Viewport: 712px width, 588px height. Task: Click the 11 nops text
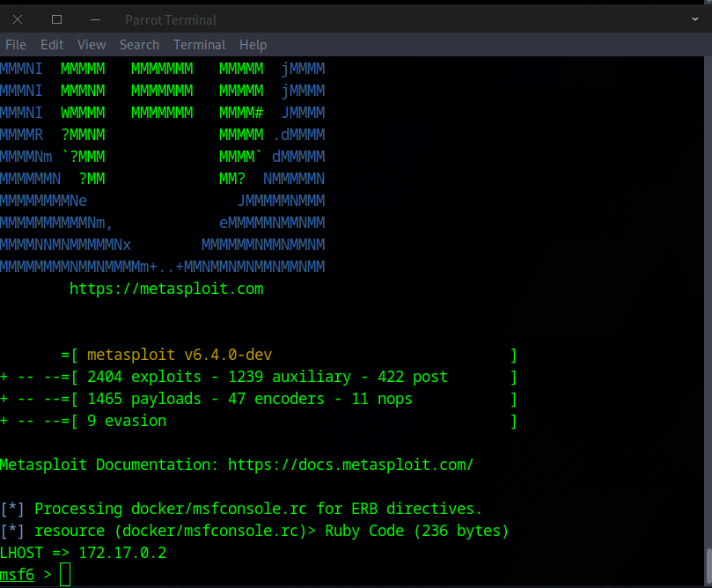382,399
